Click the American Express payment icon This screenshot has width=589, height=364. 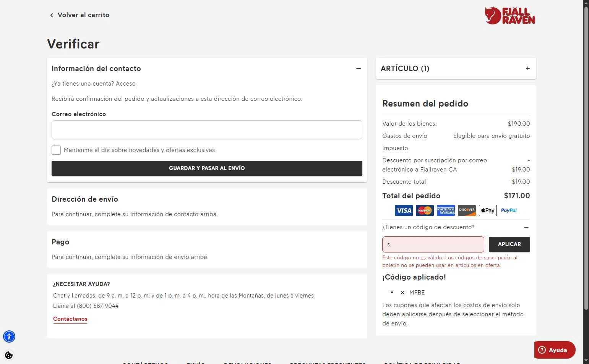point(446,210)
